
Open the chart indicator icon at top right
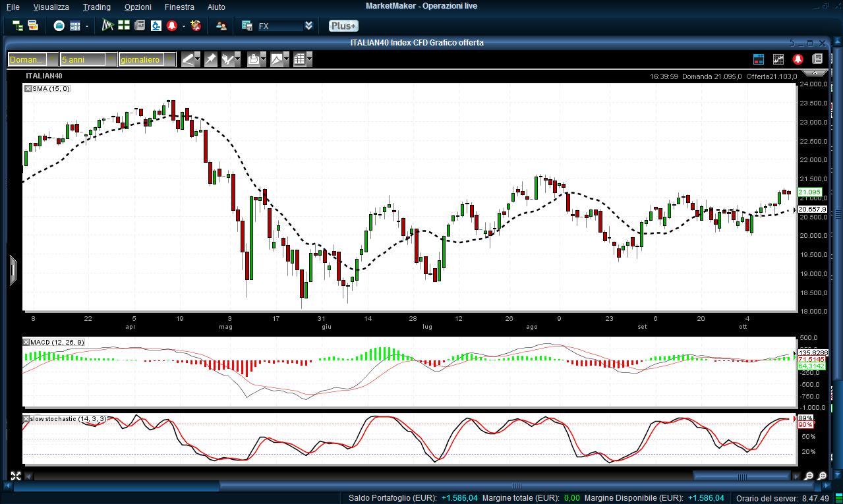[778, 59]
